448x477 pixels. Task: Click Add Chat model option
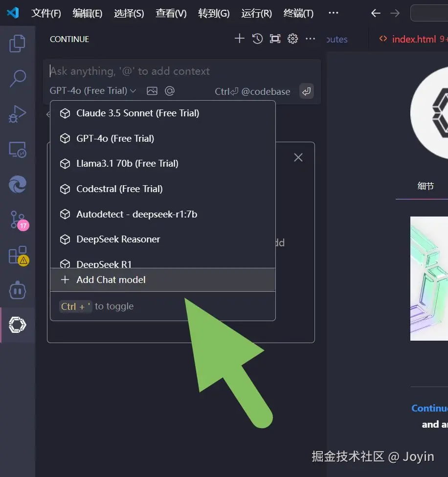click(x=163, y=280)
